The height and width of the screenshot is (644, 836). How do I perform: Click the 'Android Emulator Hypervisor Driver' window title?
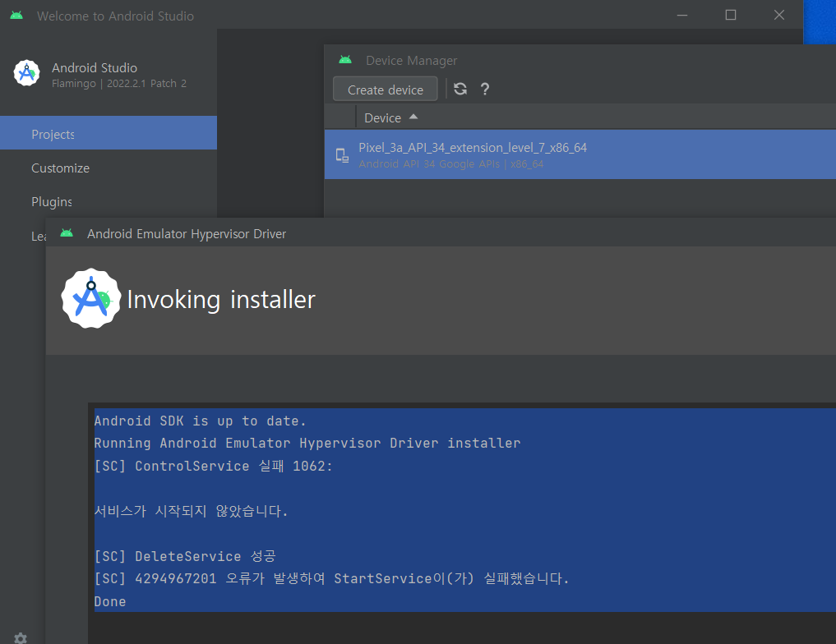[187, 234]
